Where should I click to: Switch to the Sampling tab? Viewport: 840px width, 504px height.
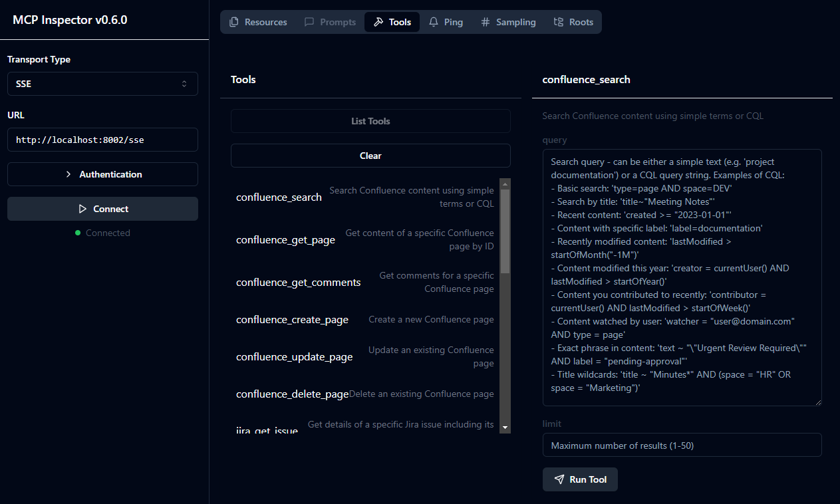point(508,22)
